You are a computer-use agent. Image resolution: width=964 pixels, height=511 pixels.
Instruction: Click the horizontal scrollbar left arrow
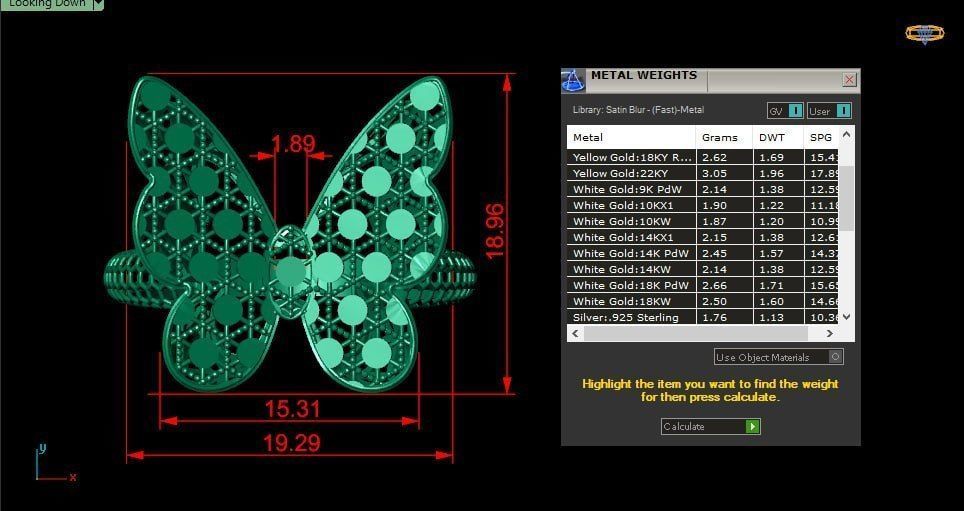tap(575, 333)
